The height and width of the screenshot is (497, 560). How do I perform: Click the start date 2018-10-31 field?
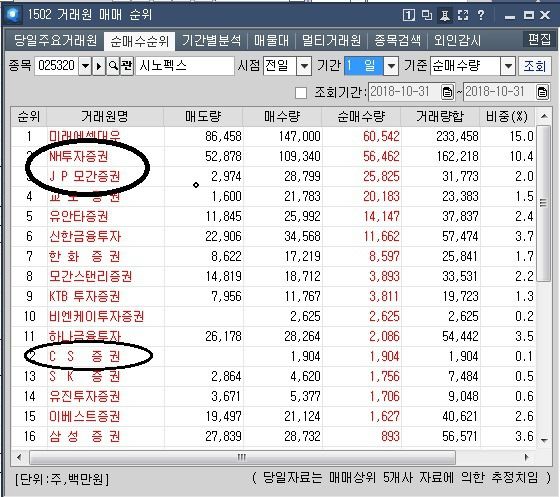[x=404, y=92]
